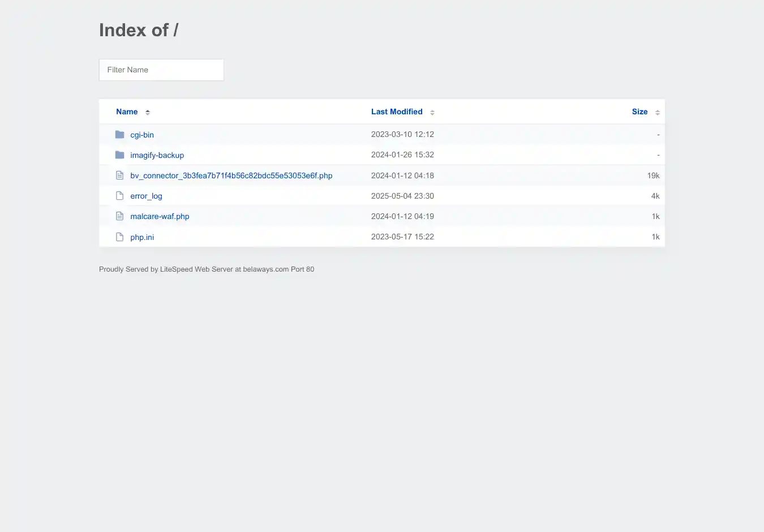Focus the Filter Name input field

point(161,70)
